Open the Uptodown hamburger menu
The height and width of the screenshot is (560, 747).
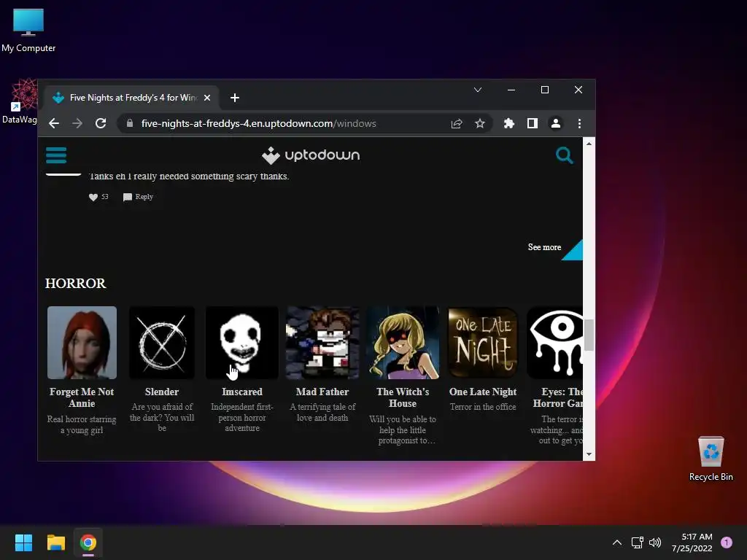(x=56, y=155)
